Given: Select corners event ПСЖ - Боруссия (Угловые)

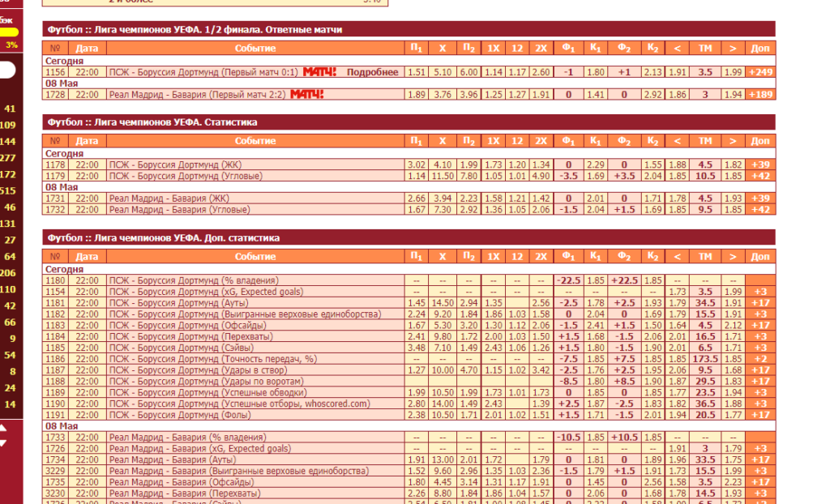Looking at the screenshot, I should [x=186, y=176].
